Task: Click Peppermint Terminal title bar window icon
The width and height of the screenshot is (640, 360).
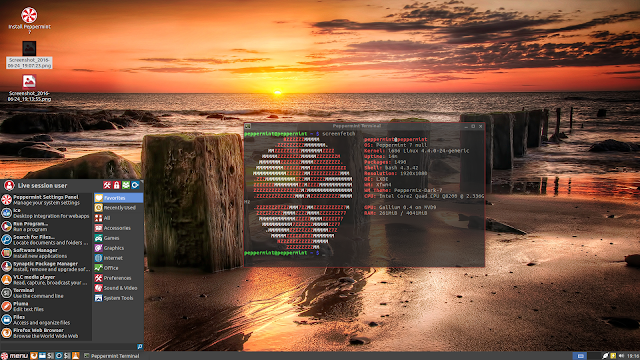Action: coord(248,126)
